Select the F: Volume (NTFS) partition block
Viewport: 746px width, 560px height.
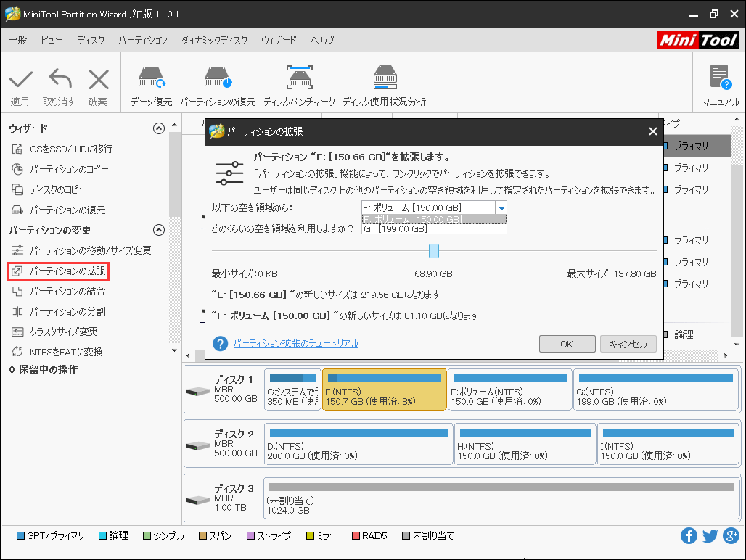tap(510, 390)
